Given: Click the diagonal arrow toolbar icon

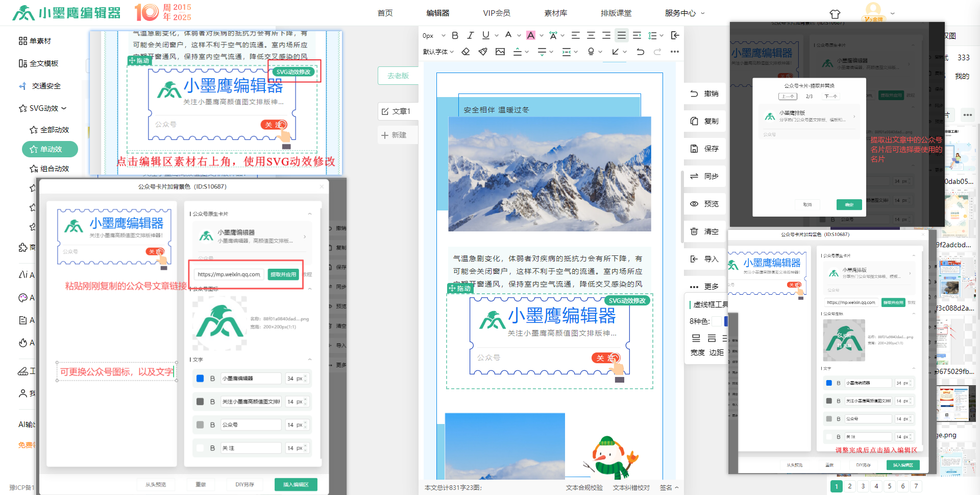Looking at the screenshot, I should click(616, 52).
